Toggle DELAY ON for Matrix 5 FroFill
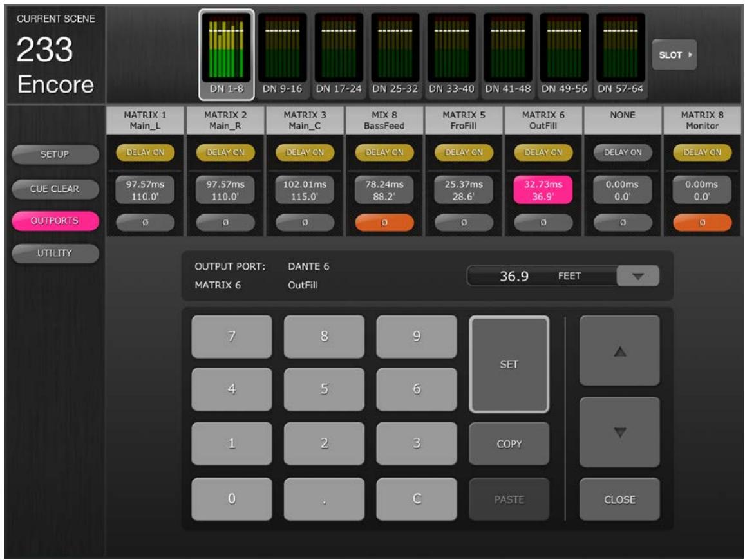 point(464,153)
